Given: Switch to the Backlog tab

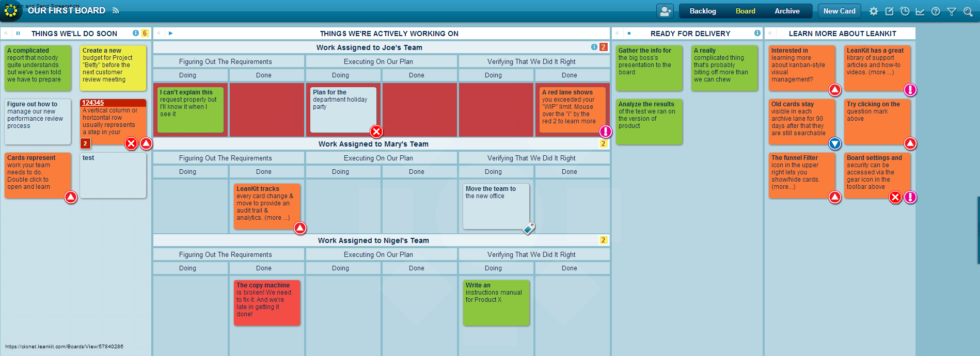Looking at the screenshot, I should point(703,11).
